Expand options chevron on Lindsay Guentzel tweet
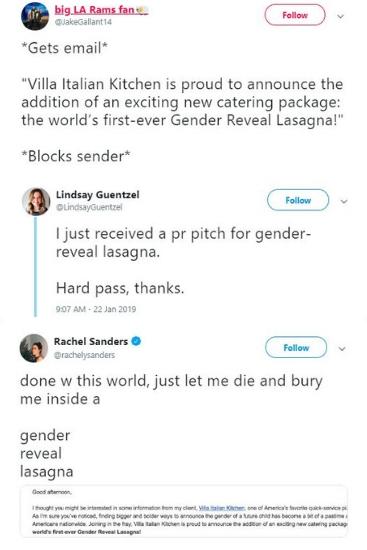Viewport: 367px width, 550px height. tap(344, 201)
